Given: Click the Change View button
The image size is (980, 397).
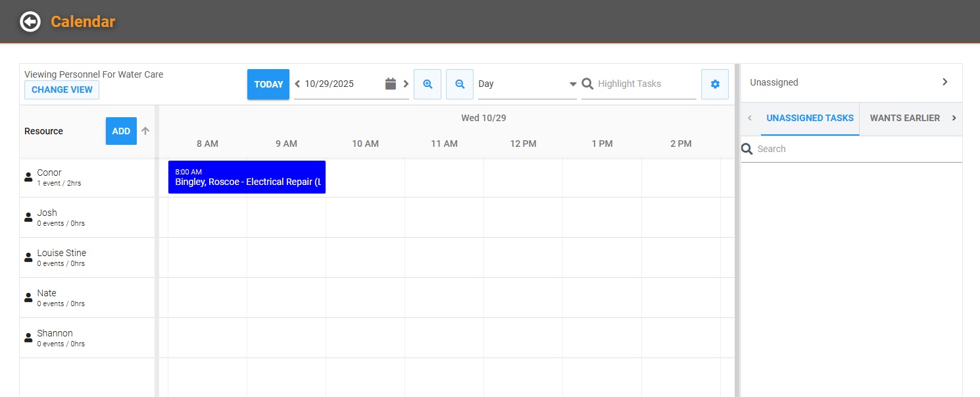Looking at the screenshot, I should coord(62,90).
